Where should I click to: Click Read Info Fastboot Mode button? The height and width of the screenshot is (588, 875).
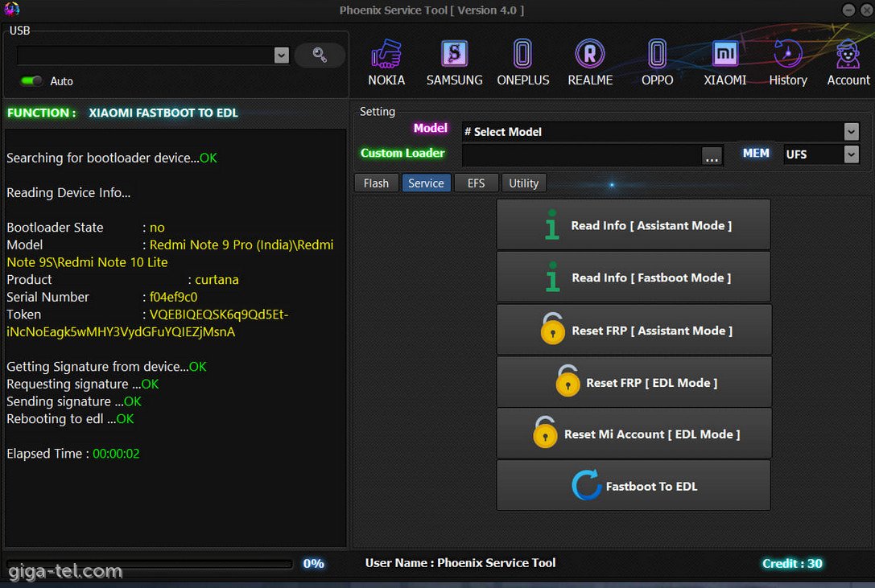634,278
